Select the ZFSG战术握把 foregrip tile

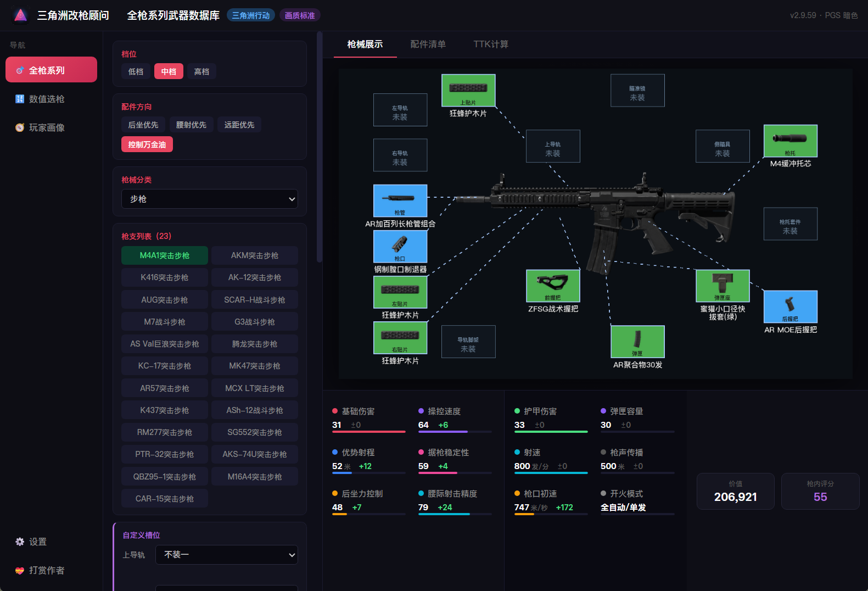click(x=553, y=286)
